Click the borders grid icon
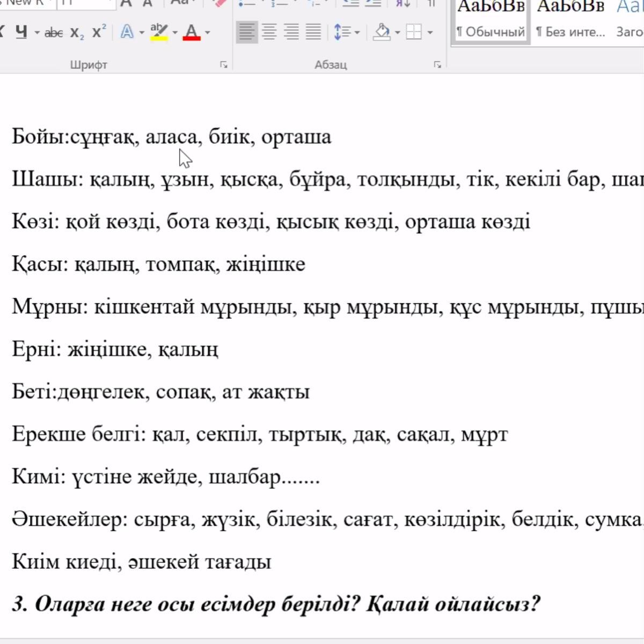 414,33
